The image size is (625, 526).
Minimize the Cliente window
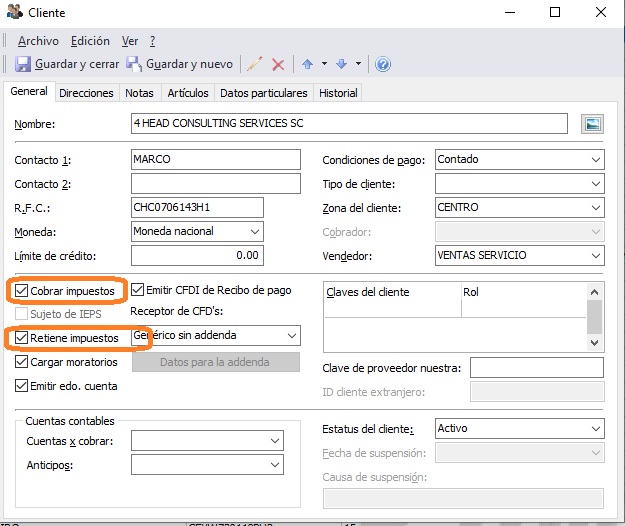pyautogui.click(x=510, y=12)
